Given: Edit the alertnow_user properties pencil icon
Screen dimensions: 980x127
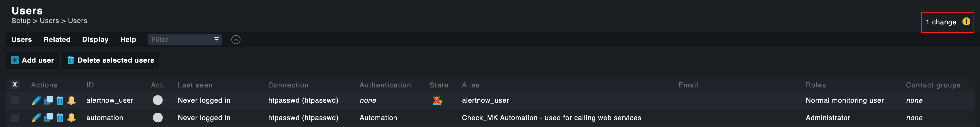Looking at the screenshot, I should click(37, 100).
